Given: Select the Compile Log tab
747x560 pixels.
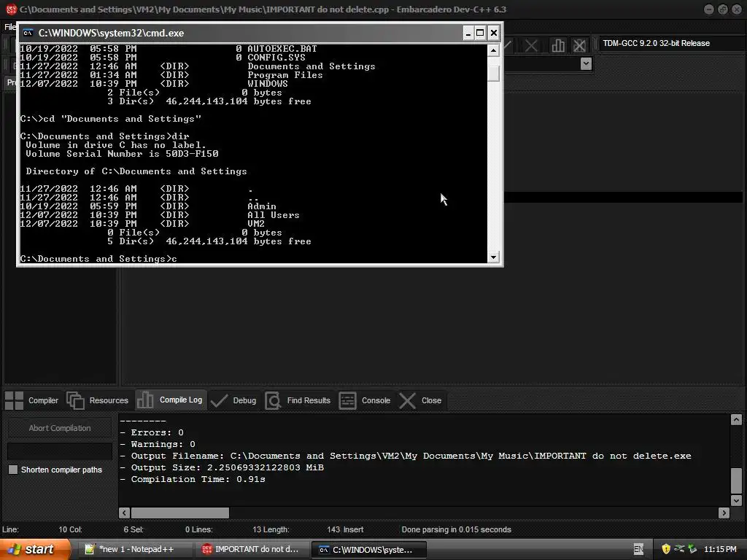Looking at the screenshot, I should pyautogui.click(x=171, y=400).
